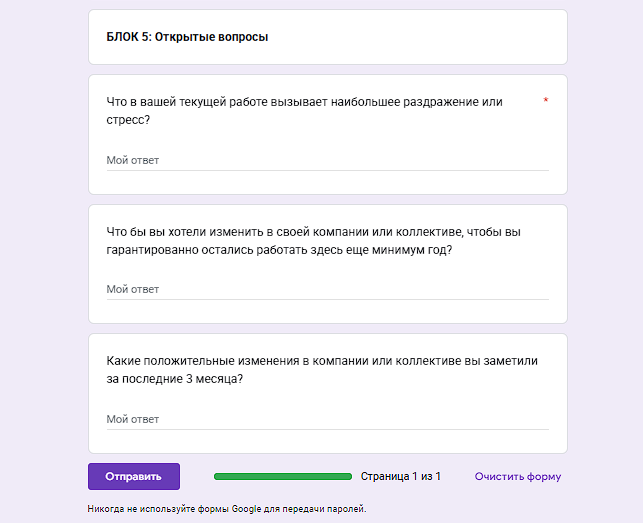This screenshot has width=643, height=523.
Task: Click Никогда не используйте footer text start
Action: point(133,509)
